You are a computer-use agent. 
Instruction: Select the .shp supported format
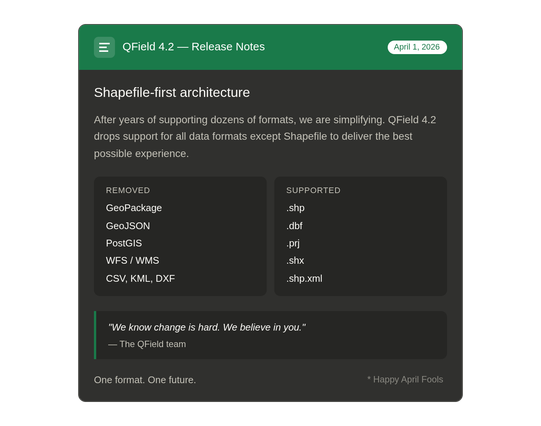295,208
